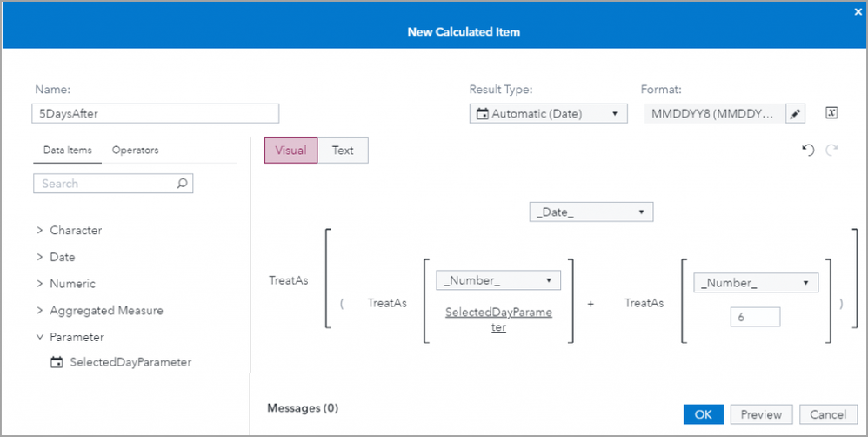Open the Operators tab
The width and height of the screenshot is (868, 437).
point(136,150)
